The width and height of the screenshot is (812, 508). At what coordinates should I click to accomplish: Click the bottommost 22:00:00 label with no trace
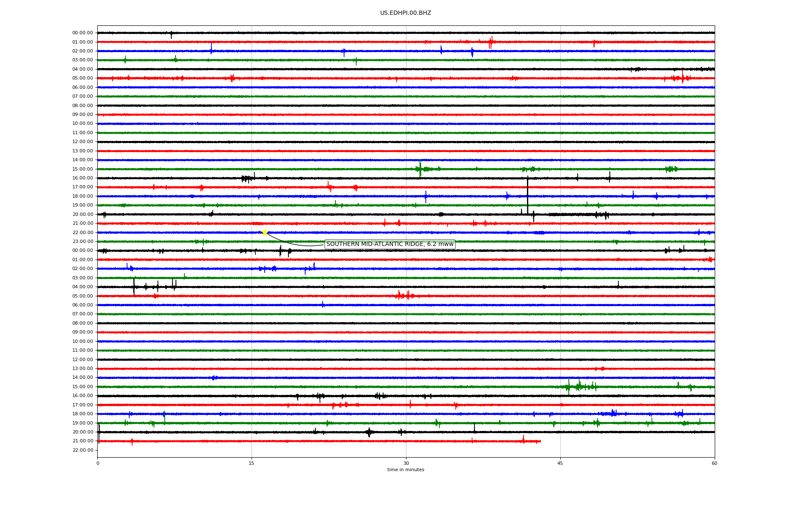click(x=82, y=450)
